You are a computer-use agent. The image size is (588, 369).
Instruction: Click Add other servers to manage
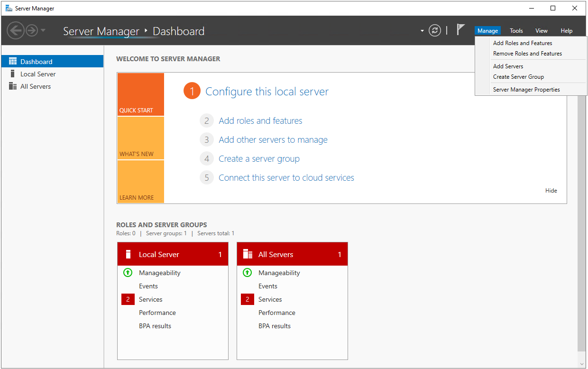pos(273,140)
